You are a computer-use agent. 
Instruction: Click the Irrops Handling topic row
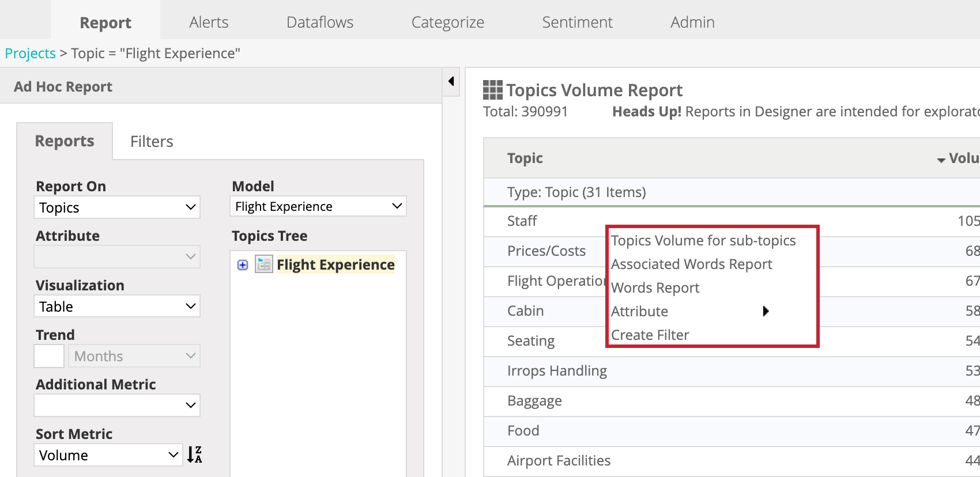557,371
